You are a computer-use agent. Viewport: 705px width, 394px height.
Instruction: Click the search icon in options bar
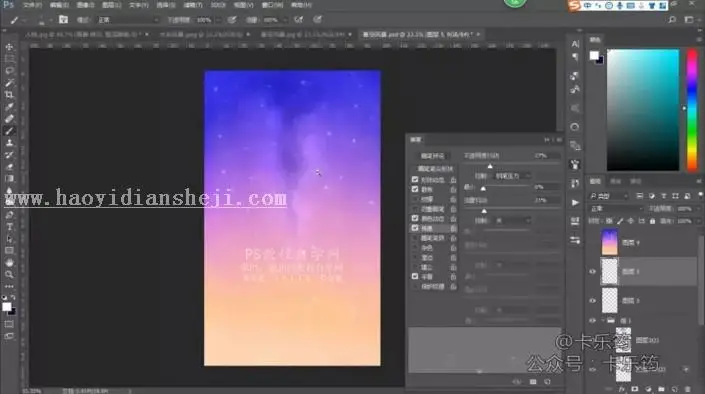pyautogui.click(x=672, y=20)
